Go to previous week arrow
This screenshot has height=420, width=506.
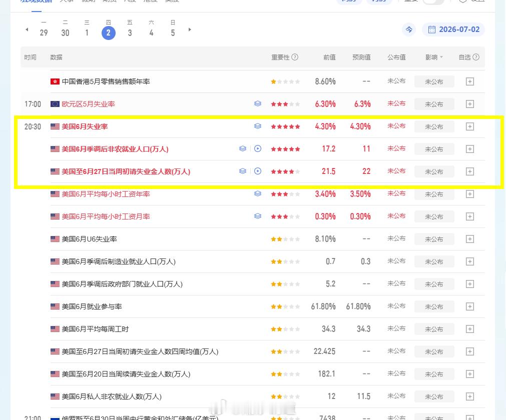coord(27,29)
